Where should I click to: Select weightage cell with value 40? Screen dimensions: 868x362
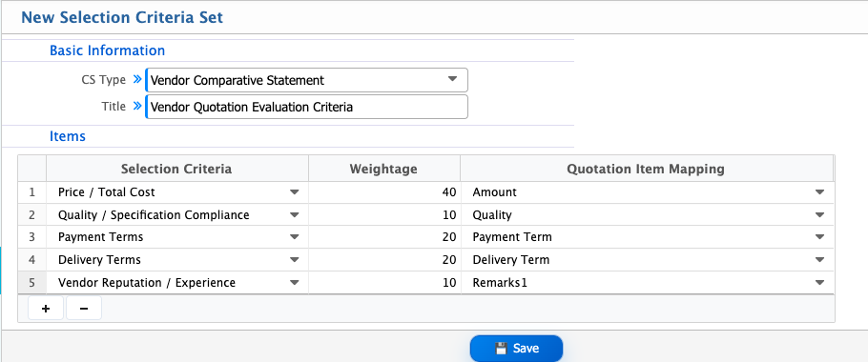point(384,192)
